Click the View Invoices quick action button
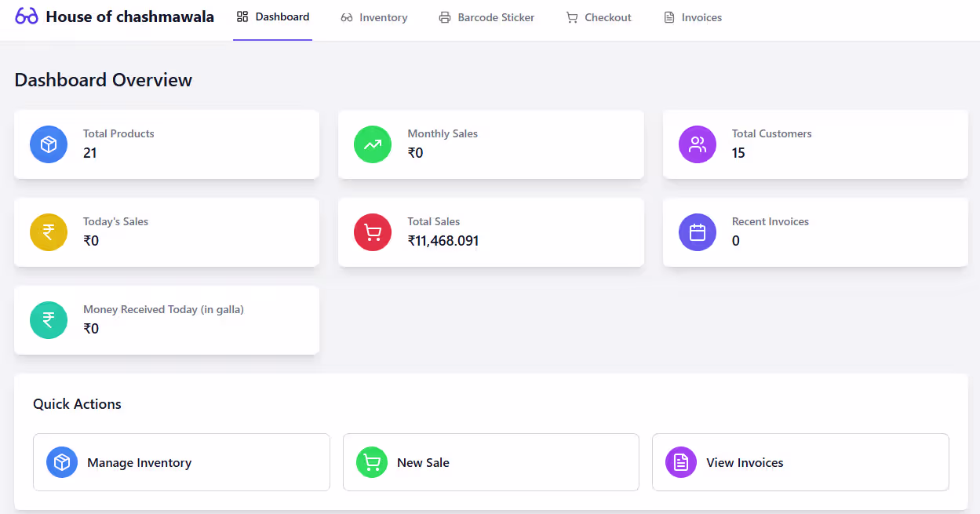980x514 pixels. pos(800,462)
